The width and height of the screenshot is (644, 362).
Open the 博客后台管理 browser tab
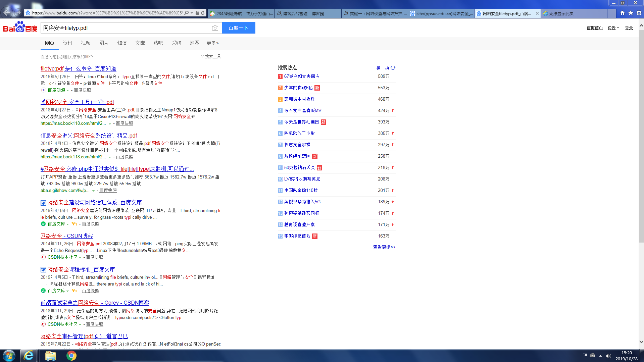pos(303,14)
